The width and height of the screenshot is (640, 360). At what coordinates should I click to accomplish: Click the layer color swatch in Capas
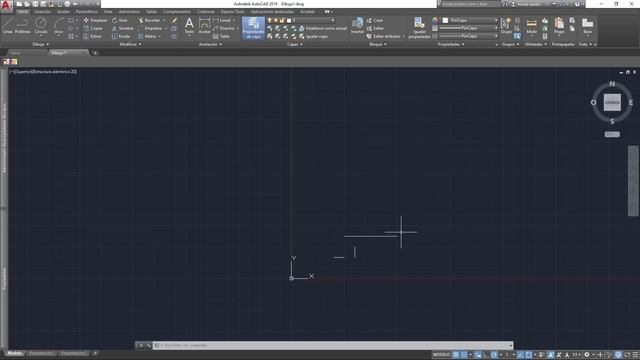pos(289,20)
